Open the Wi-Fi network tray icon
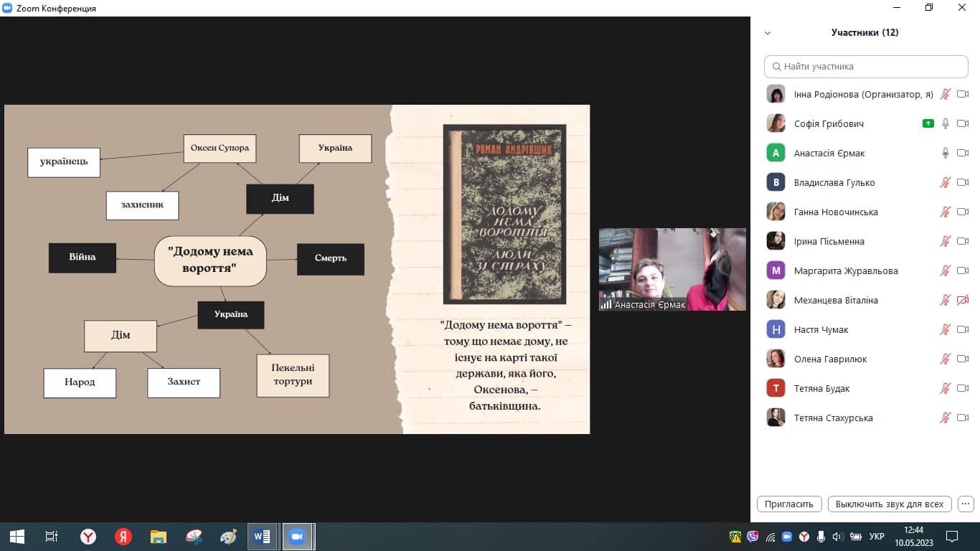980x551 pixels. [x=771, y=537]
